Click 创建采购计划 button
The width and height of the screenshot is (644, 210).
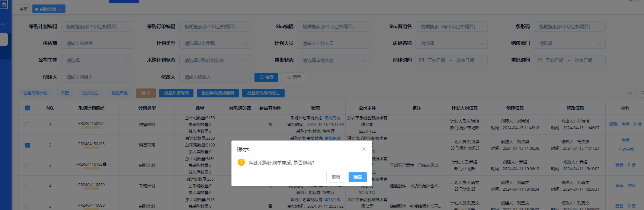tap(35, 93)
